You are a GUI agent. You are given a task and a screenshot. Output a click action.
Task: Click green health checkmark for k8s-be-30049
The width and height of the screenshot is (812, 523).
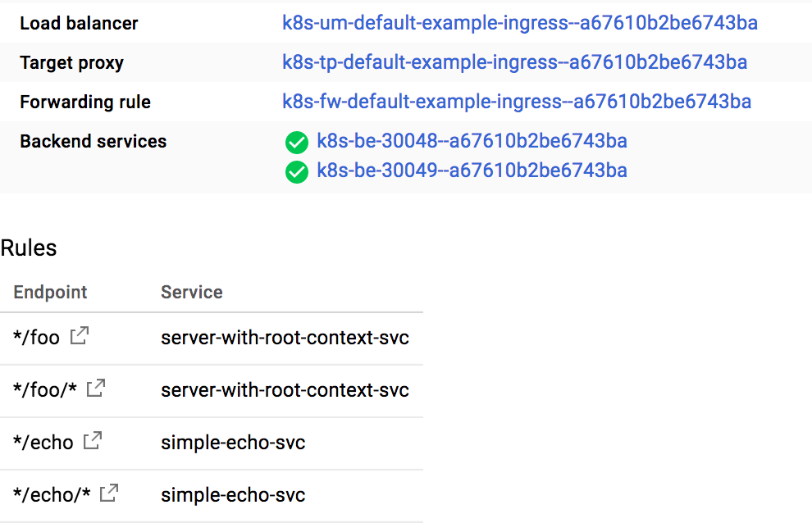[x=297, y=172]
